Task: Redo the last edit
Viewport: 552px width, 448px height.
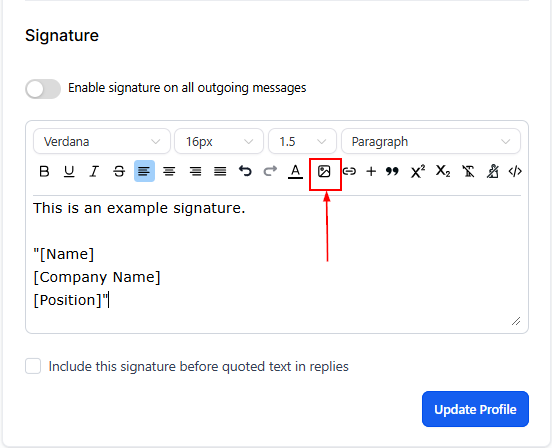Action: pos(270,171)
